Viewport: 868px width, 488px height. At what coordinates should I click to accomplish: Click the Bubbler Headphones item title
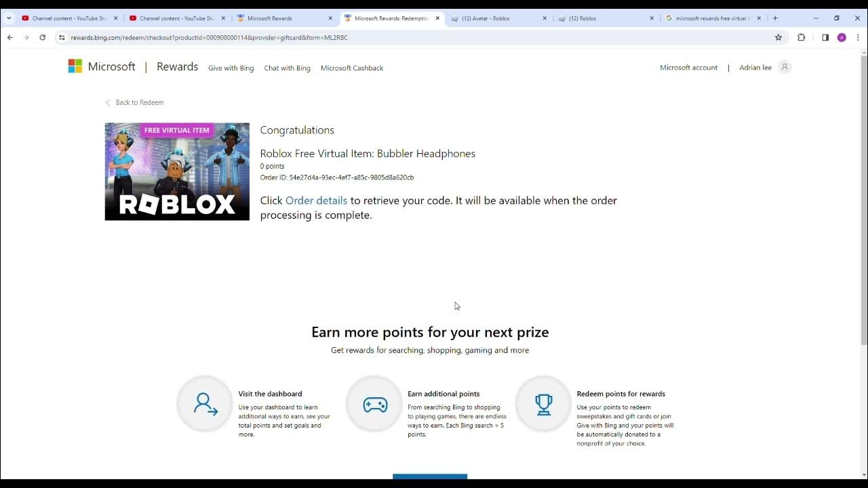coord(368,154)
